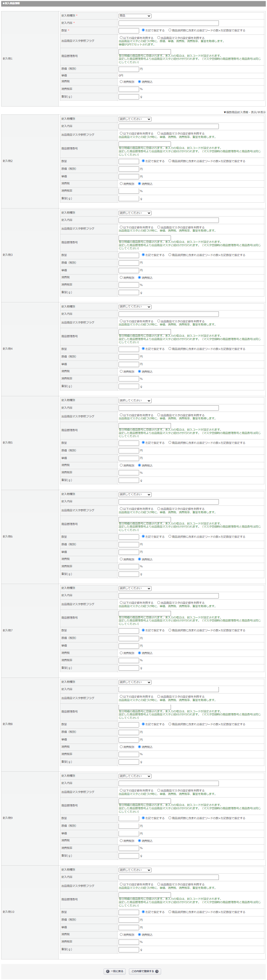Open the 封入物種別 dropdown for 封入物1
The width and height of the screenshot is (267, 980).
coord(135,16)
